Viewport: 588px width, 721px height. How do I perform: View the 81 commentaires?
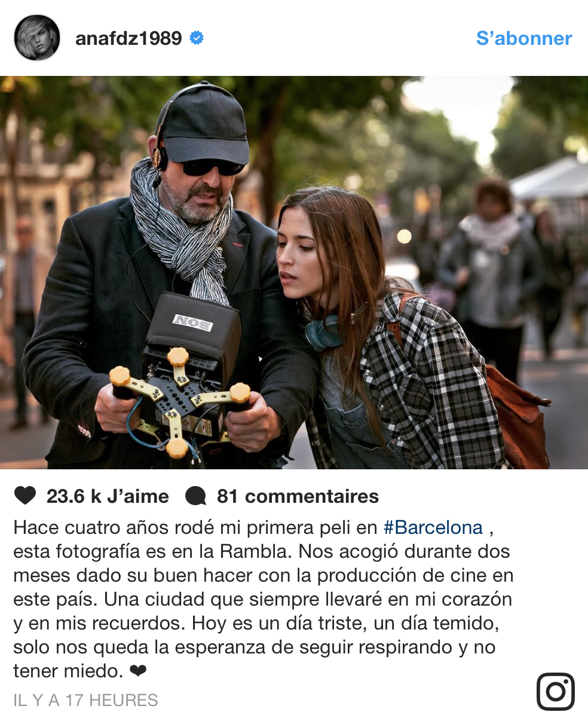click(x=298, y=497)
